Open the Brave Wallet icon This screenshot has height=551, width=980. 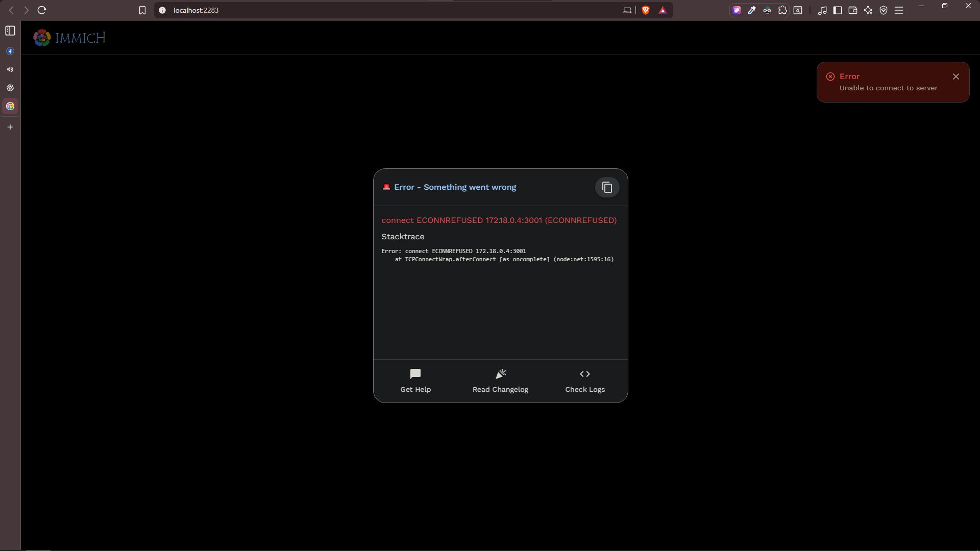pos(852,10)
